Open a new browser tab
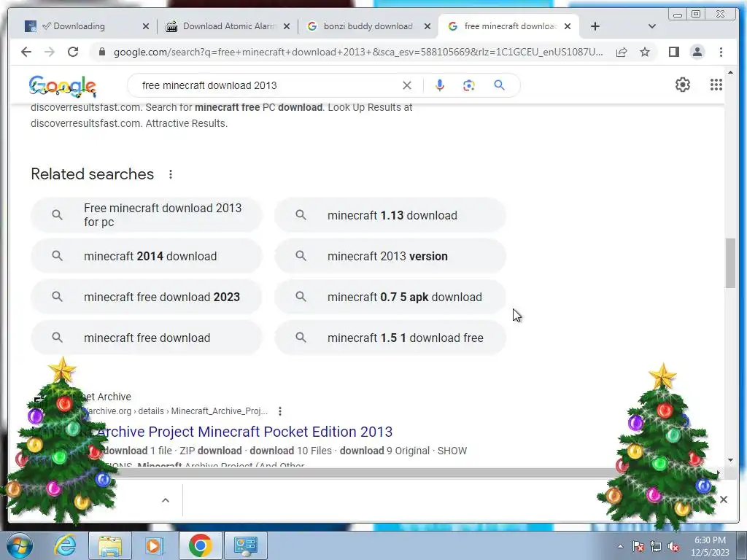 (595, 26)
